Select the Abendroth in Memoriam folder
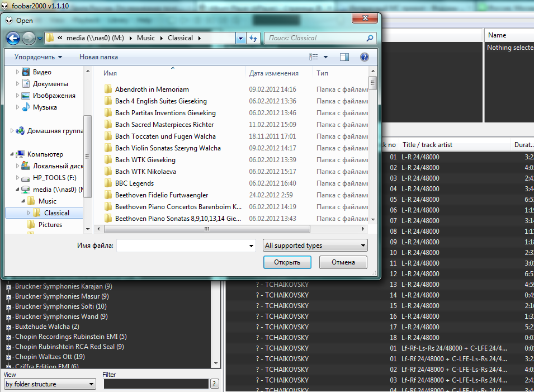Image resolution: width=534 pixels, height=392 pixels. (152, 89)
